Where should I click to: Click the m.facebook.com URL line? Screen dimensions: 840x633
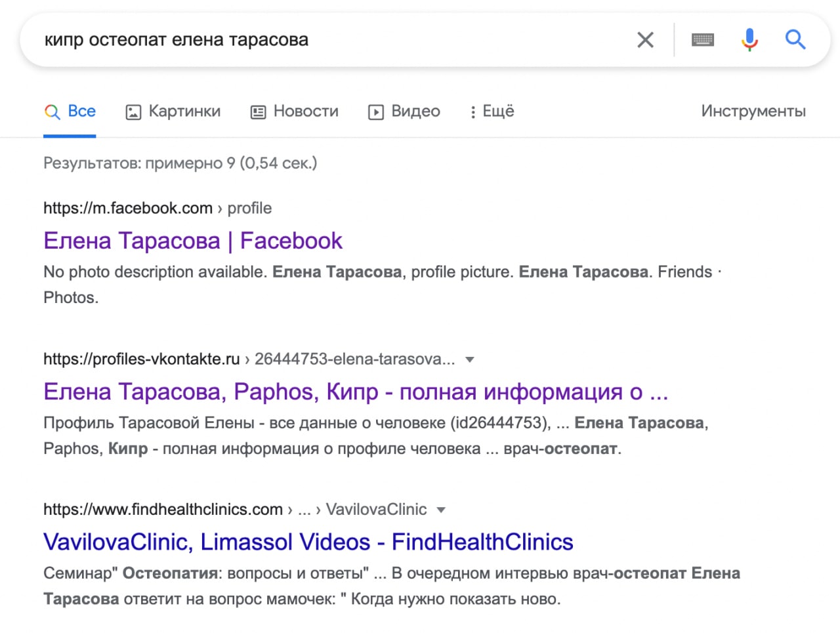pos(128,209)
